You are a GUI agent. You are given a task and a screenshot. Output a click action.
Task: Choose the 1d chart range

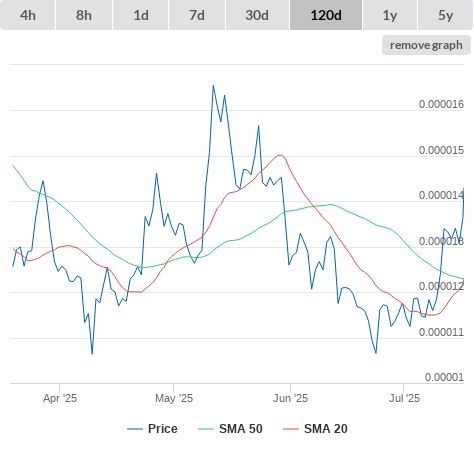(x=141, y=15)
